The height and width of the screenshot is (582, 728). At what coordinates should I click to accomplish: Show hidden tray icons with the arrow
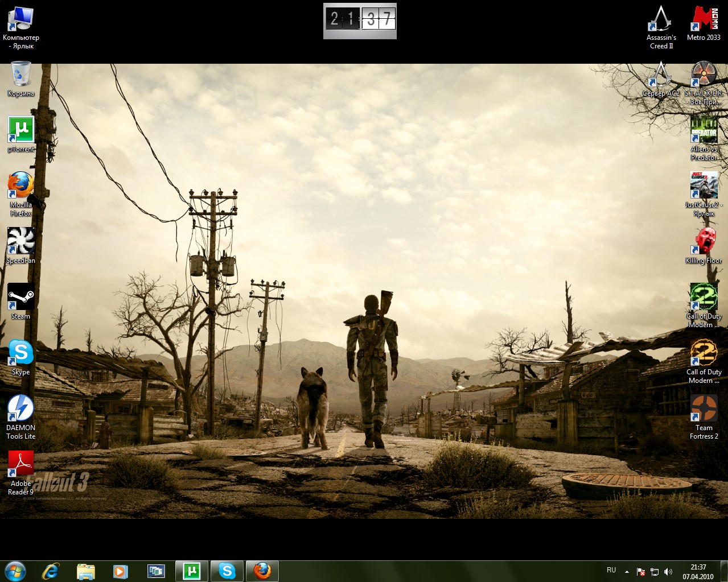click(627, 571)
